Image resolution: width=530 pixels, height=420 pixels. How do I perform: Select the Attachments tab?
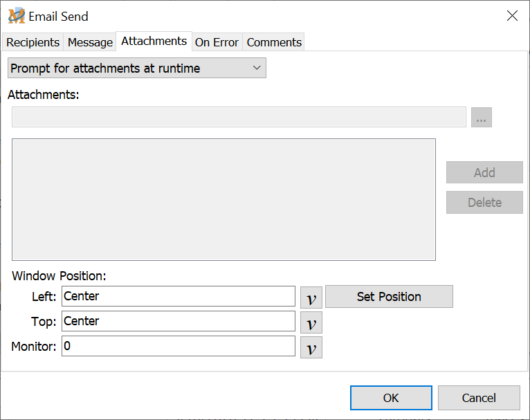[154, 42]
